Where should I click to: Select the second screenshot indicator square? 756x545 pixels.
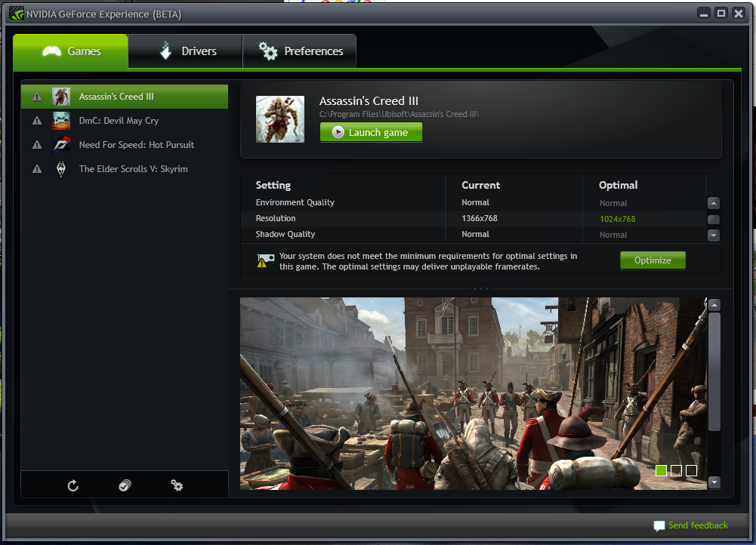coord(677,470)
